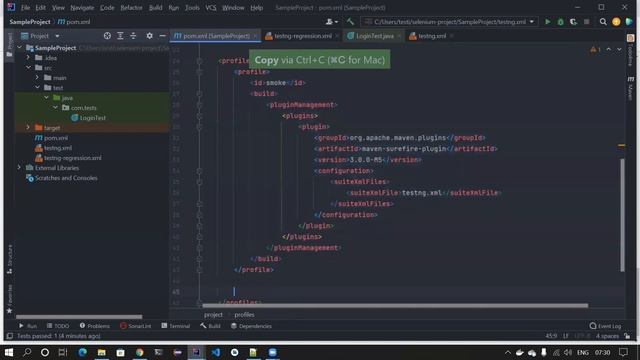Open Search Everywhere magnifier icon

603,22
